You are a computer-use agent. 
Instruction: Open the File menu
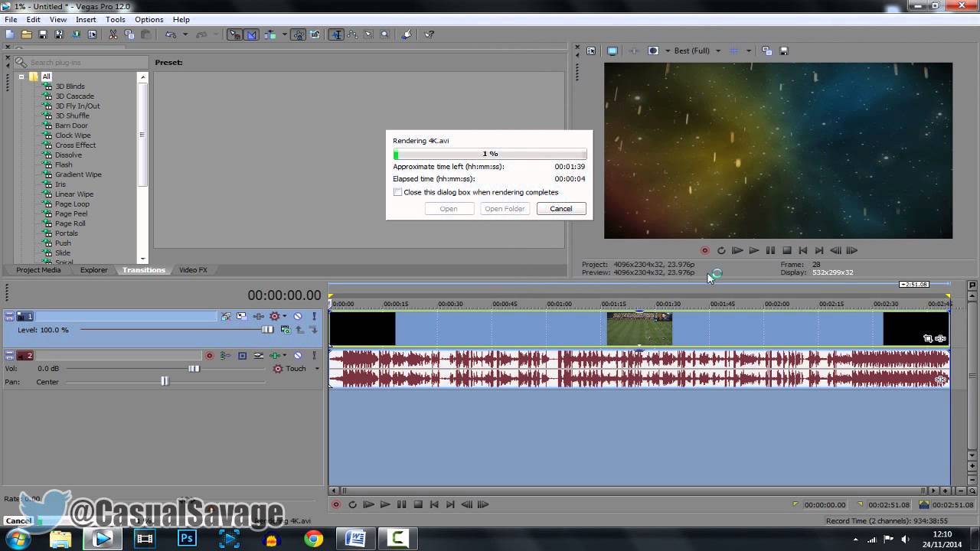[x=11, y=19]
